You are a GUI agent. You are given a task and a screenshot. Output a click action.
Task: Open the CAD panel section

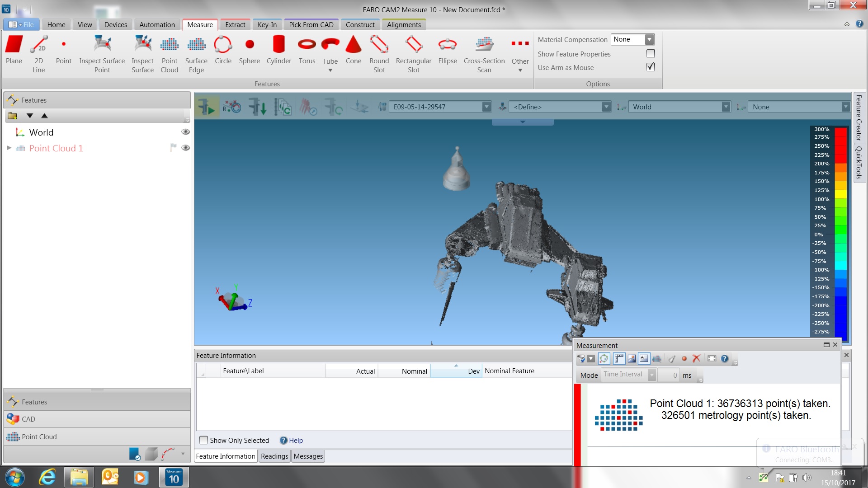coord(97,419)
